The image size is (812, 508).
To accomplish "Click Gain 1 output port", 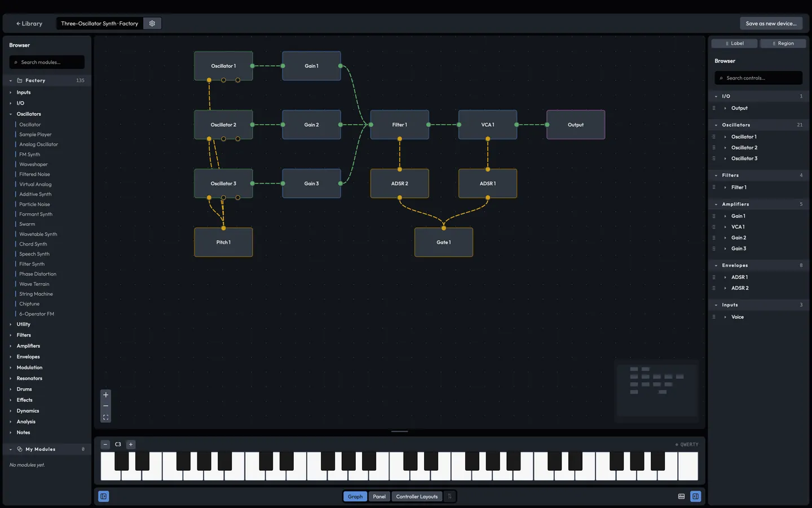I will 341,66.
